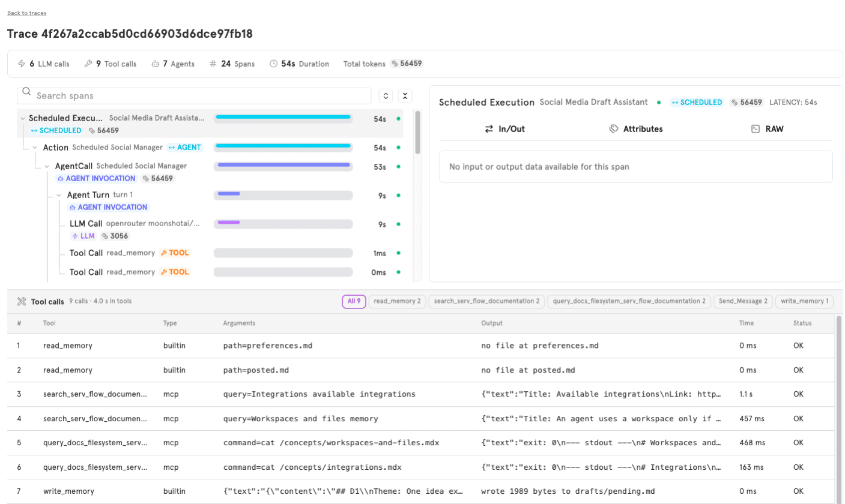845x504 pixels.
Task: Click the AGENT badge on Action row
Action: tap(185, 148)
